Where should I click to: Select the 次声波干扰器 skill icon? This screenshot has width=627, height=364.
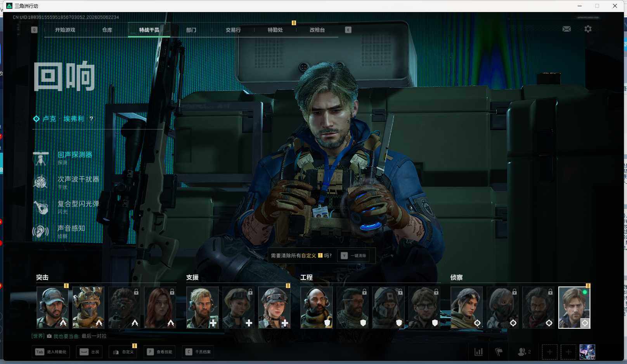(41, 183)
